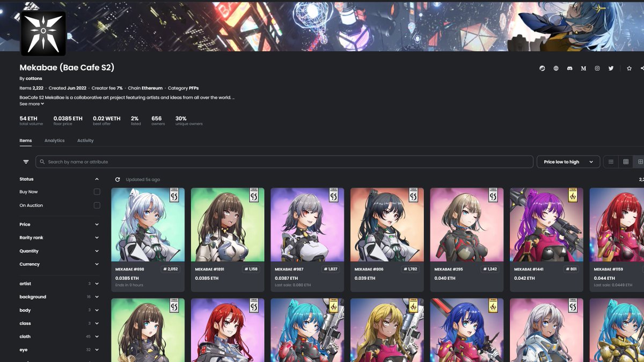The image size is (644, 362).
Task: Open MEKABAE #987 item title
Action: 289,269
